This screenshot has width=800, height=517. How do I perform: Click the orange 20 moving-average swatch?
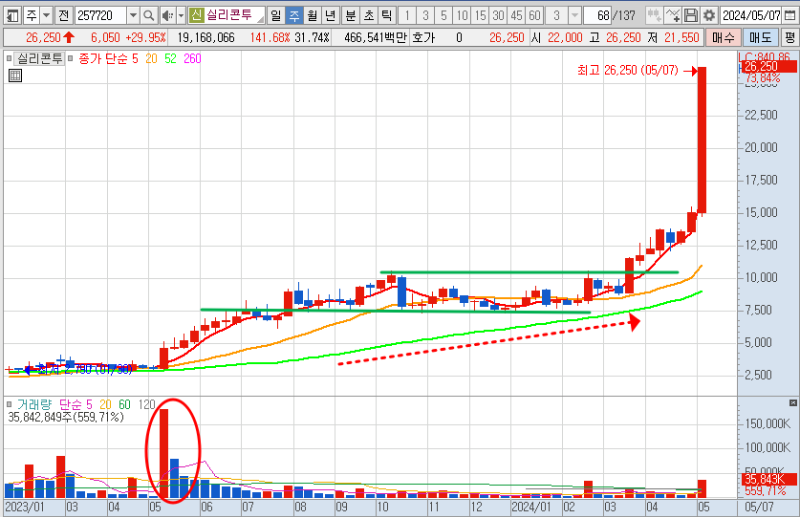(x=152, y=59)
